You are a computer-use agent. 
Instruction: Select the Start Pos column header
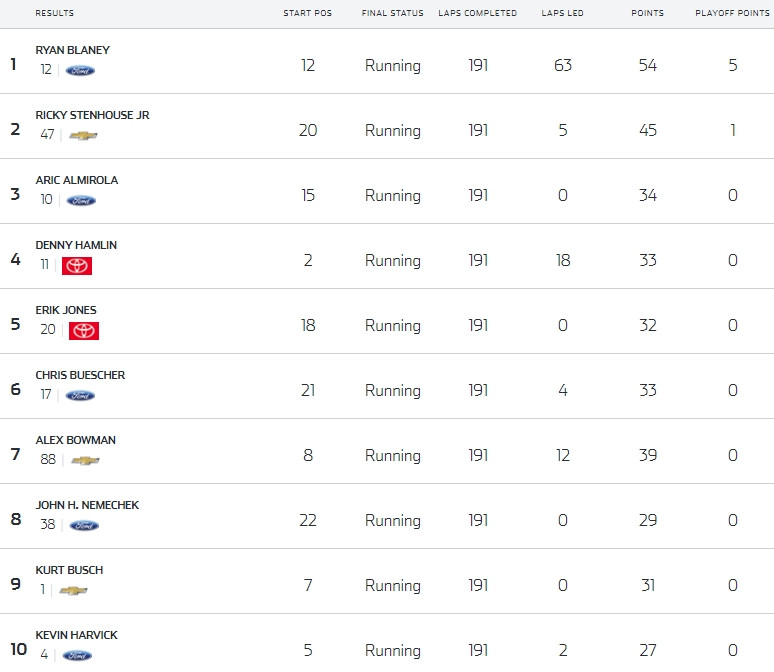[308, 13]
